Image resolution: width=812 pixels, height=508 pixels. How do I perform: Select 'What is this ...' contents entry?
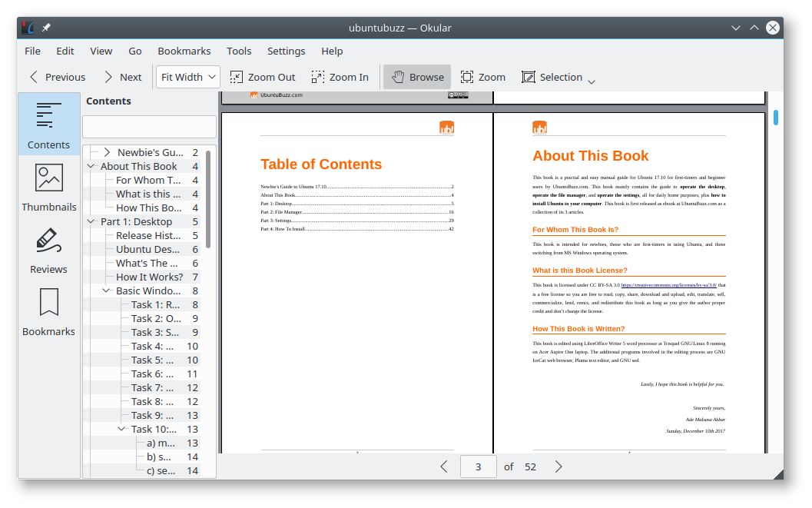click(148, 194)
